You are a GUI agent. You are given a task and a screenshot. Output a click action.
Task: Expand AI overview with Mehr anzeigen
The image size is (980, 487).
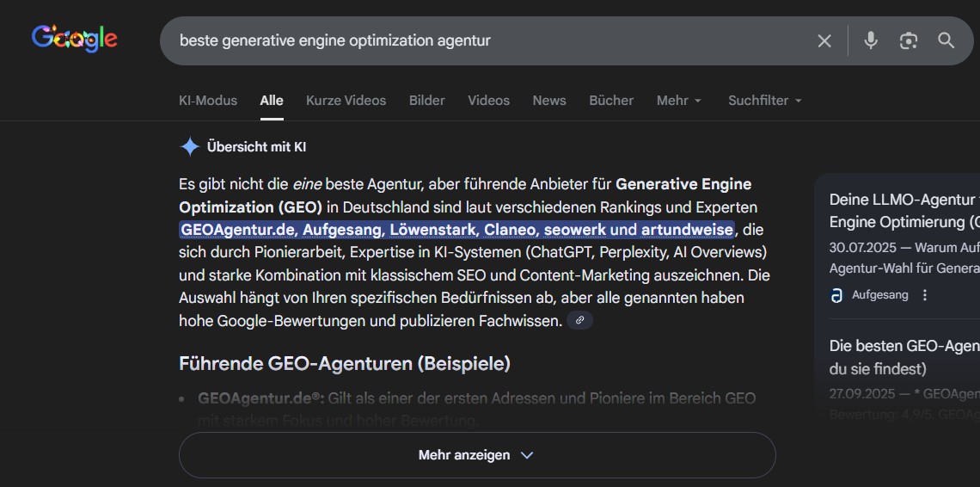coord(476,455)
